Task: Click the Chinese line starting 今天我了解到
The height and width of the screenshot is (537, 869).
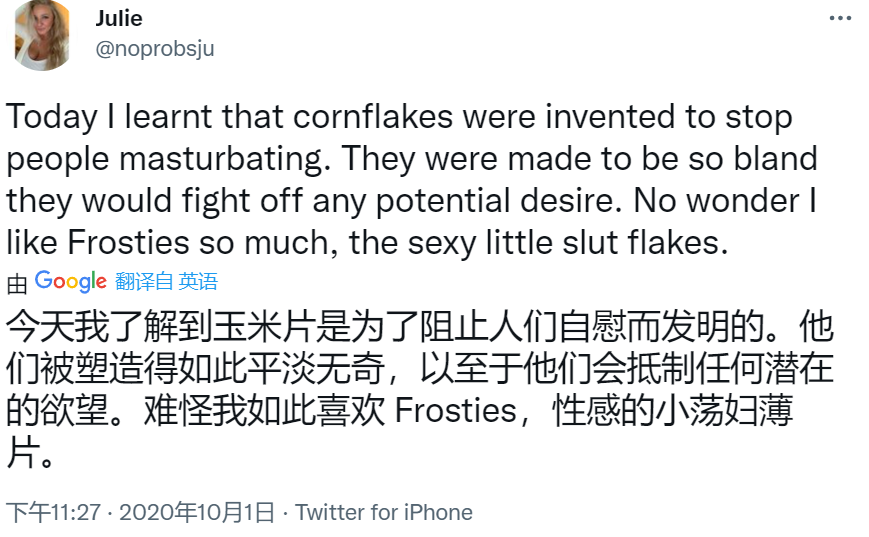Action: (x=420, y=328)
